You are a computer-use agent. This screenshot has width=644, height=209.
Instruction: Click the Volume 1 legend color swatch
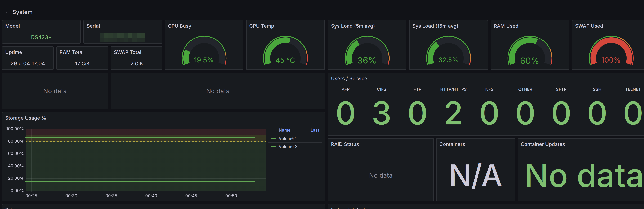[x=274, y=138]
